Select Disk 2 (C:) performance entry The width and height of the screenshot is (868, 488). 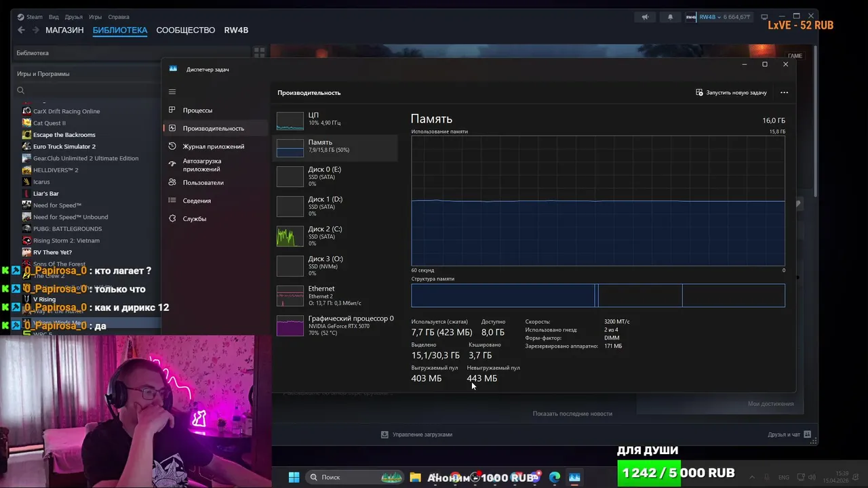click(x=335, y=236)
